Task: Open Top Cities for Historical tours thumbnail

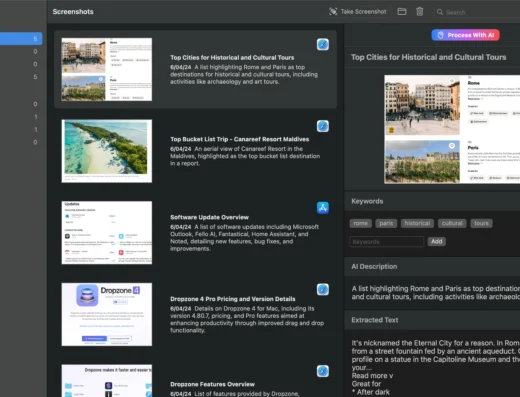Action: [107, 69]
